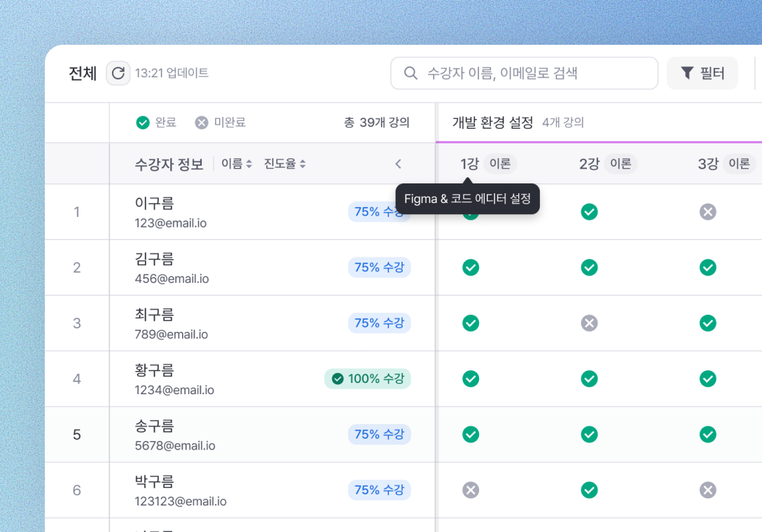Screen dimensions: 762x532
Task: Click the checkmark in 황구름's 100% 수강 badge
Action: coord(338,379)
